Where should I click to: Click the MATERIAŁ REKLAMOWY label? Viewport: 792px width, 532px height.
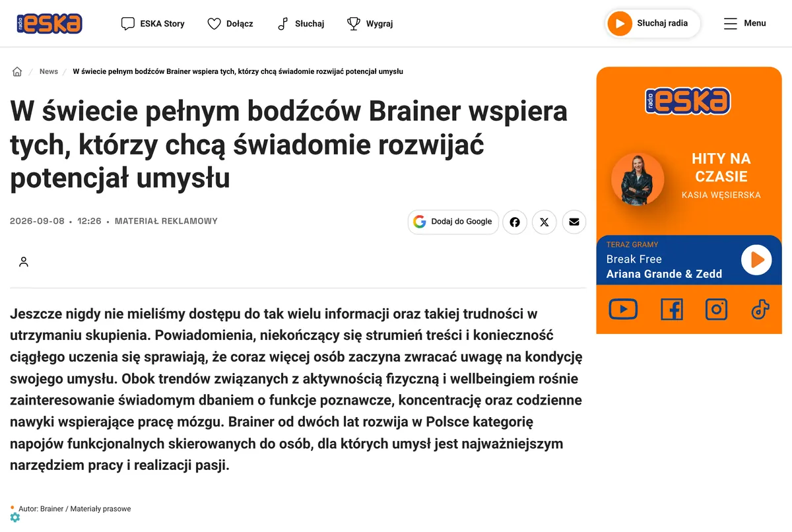pos(166,221)
